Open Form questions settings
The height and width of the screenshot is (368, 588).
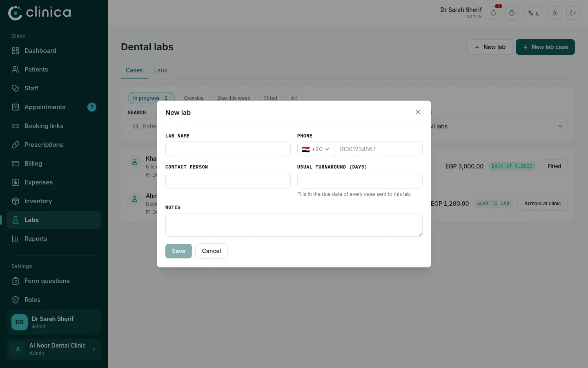[54, 281]
